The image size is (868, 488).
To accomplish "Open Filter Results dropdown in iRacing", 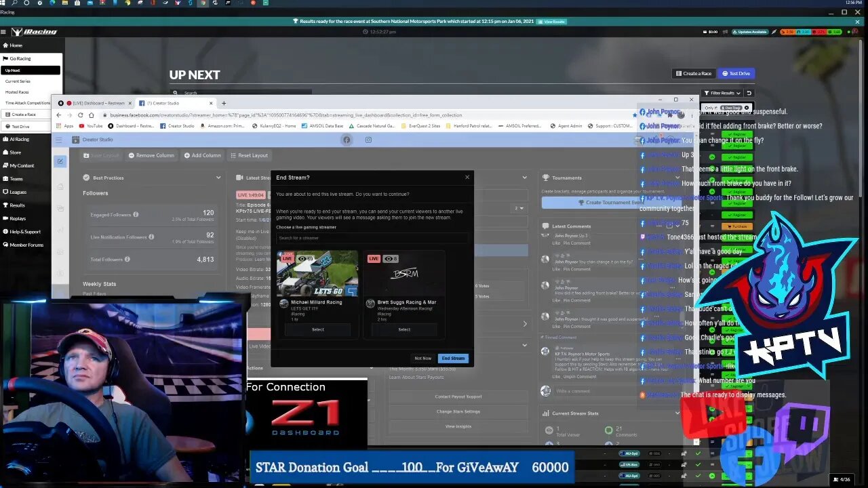I will (722, 93).
